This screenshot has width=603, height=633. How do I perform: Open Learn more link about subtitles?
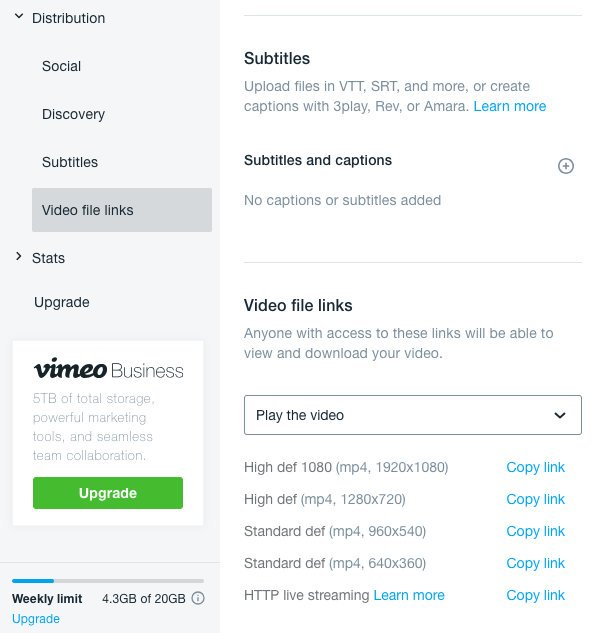510,106
